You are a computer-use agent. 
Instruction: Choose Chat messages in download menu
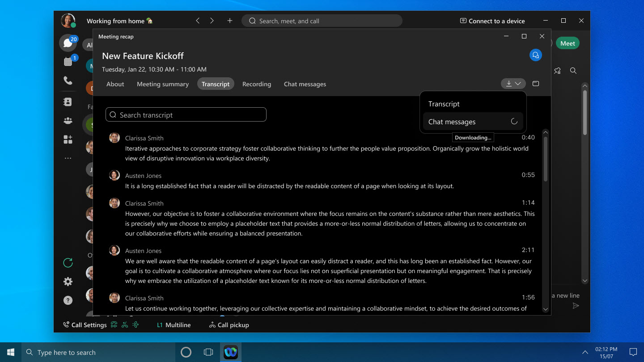473,122
